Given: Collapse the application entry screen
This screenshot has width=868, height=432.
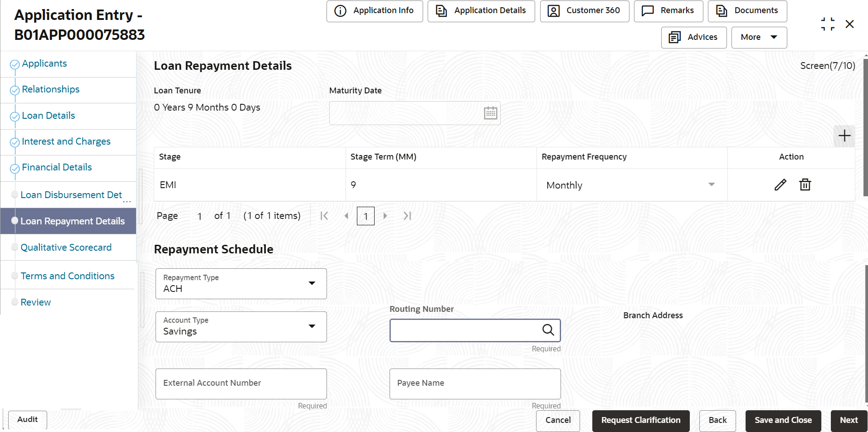Looking at the screenshot, I should pos(828,24).
